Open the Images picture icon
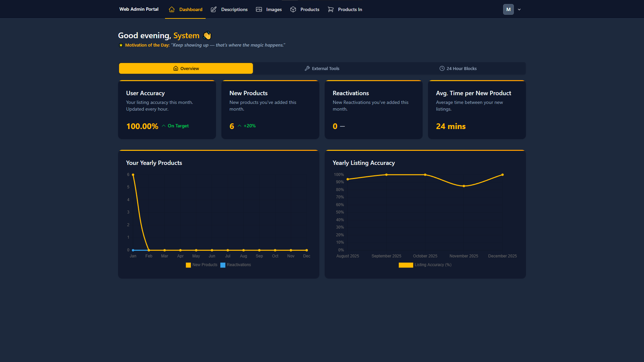 point(259,9)
